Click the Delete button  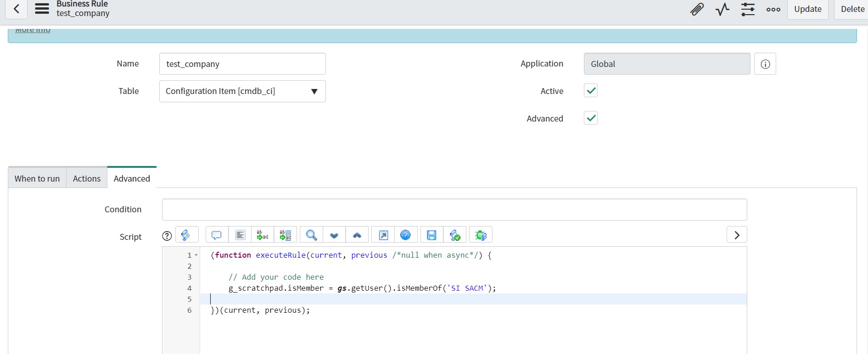(x=852, y=9)
